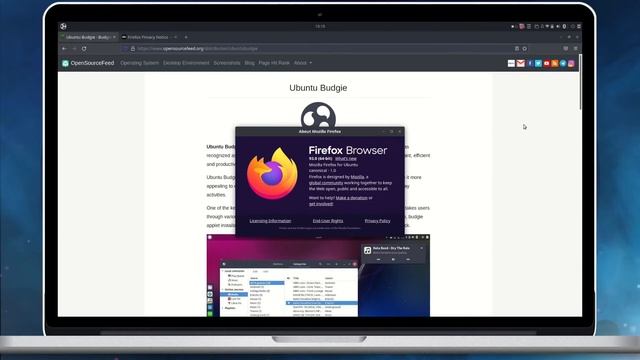Click the Bluetooth icon in system tray

click(x=564, y=27)
